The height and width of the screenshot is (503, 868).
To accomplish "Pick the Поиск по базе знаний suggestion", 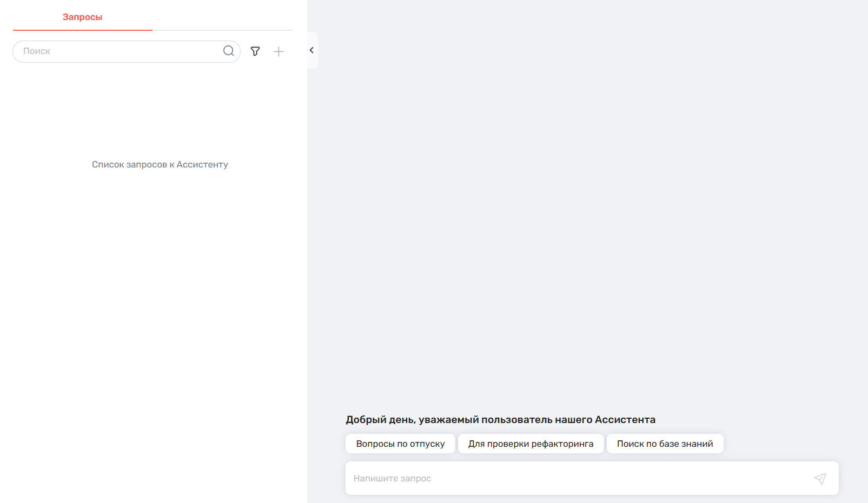I will (665, 444).
